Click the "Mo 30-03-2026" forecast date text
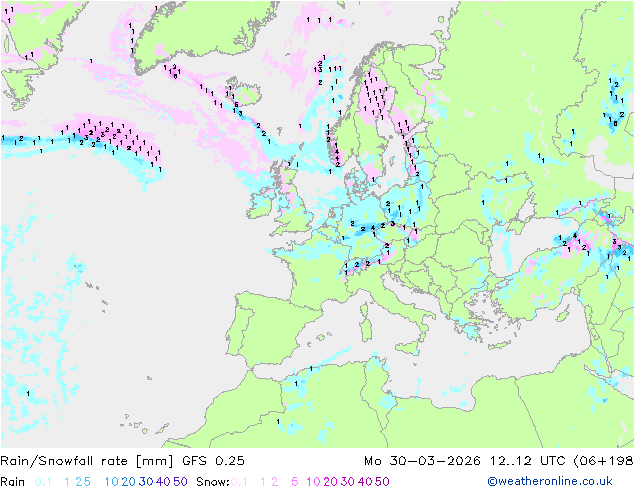This screenshot has width=634, height=490. (x=423, y=461)
